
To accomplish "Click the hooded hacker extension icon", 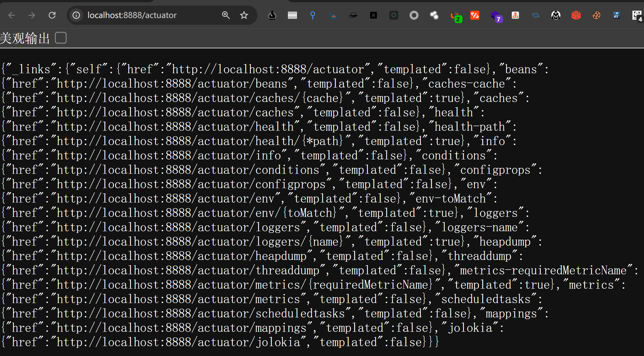I will click(x=556, y=15).
